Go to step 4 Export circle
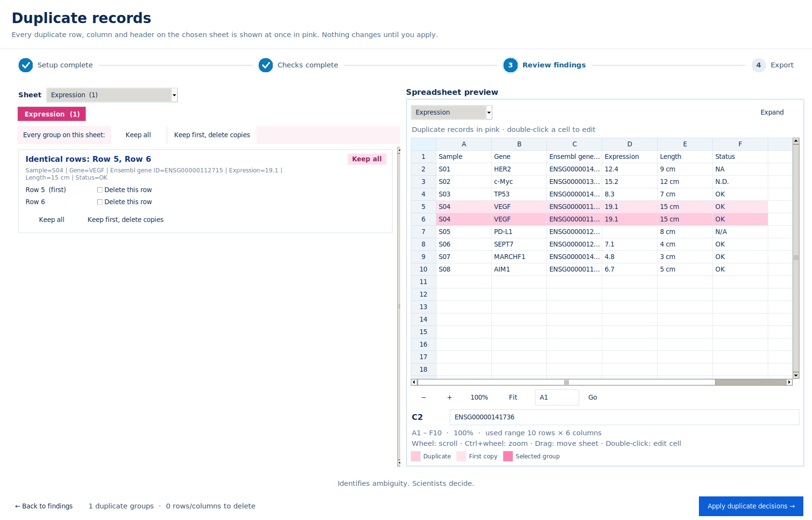This screenshot has width=812, height=520. tap(759, 65)
